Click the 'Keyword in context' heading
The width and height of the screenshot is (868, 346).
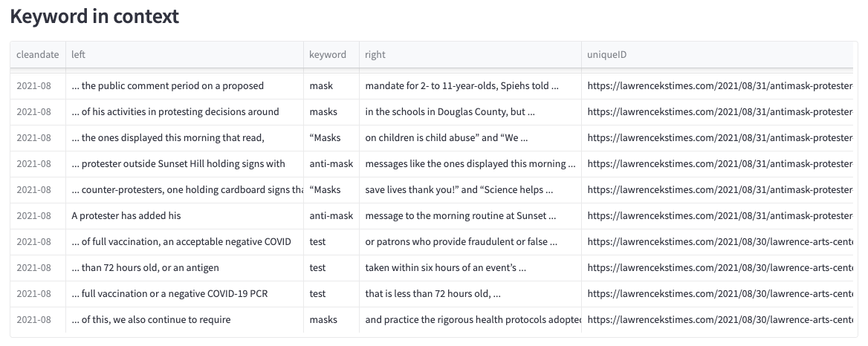(94, 16)
